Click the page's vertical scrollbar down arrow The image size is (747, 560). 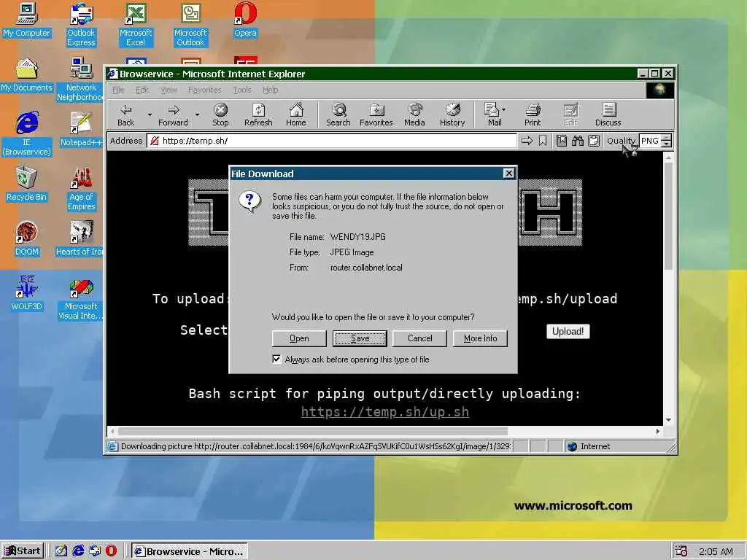(x=668, y=420)
